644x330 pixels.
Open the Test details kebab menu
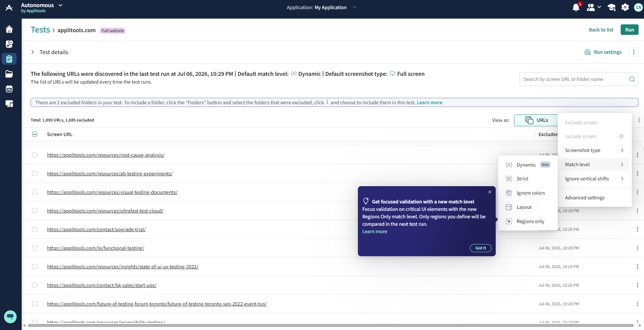coord(634,52)
